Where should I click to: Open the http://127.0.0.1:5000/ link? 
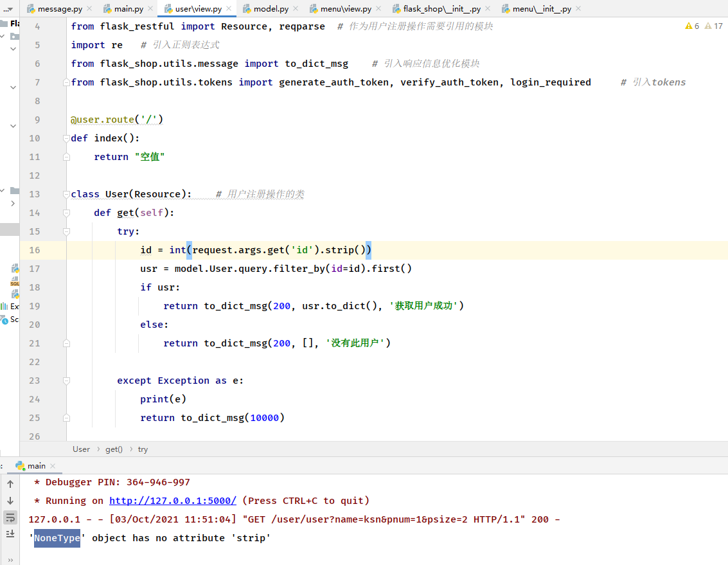click(x=173, y=501)
